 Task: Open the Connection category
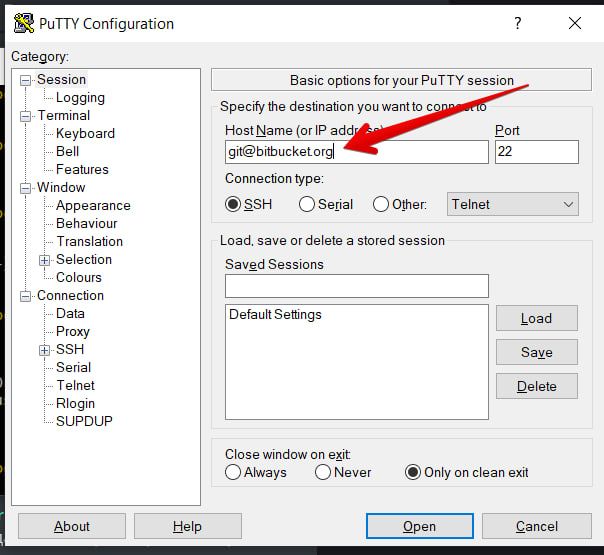pos(70,295)
